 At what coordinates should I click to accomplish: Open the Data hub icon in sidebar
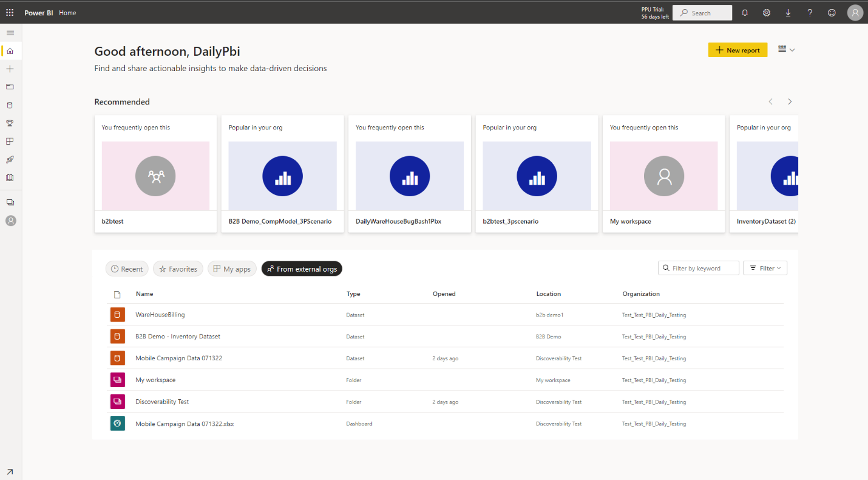[10, 105]
